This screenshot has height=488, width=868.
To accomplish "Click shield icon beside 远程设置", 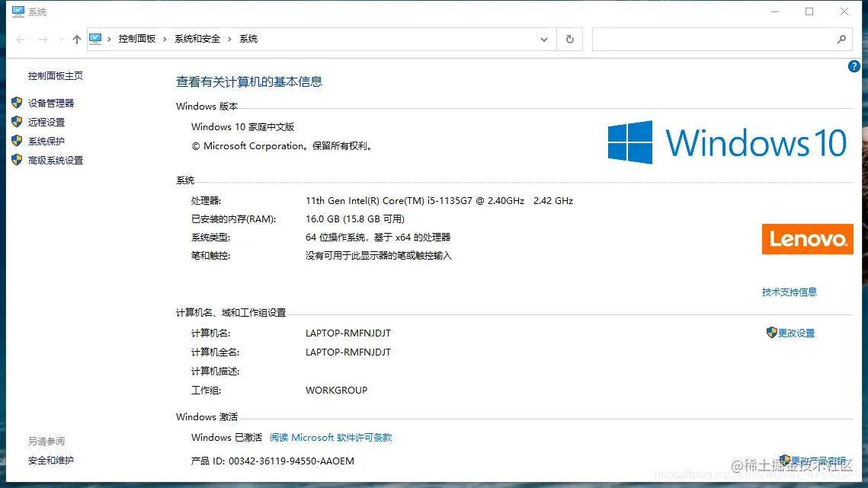I will (x=17, y=122).
